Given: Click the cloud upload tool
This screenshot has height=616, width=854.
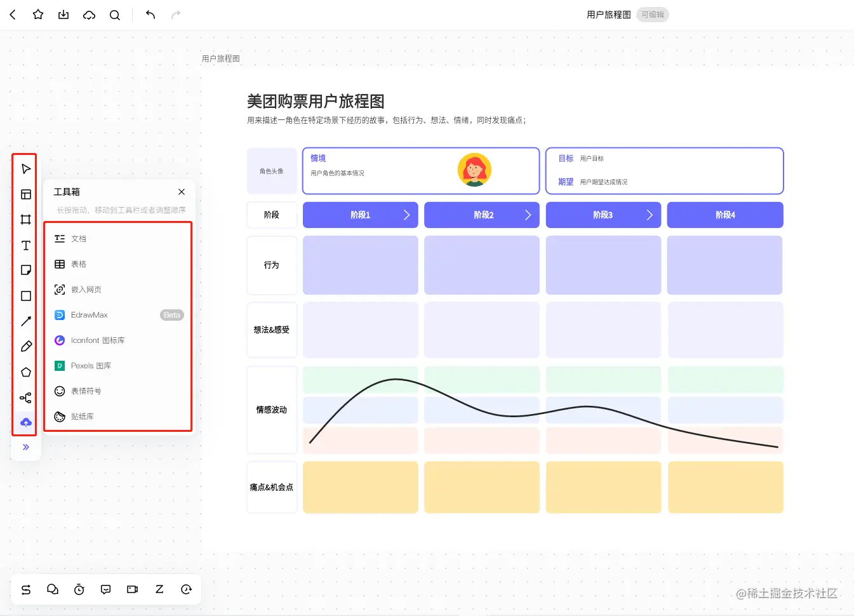Looking at the screenshot, I should (26, 422).
